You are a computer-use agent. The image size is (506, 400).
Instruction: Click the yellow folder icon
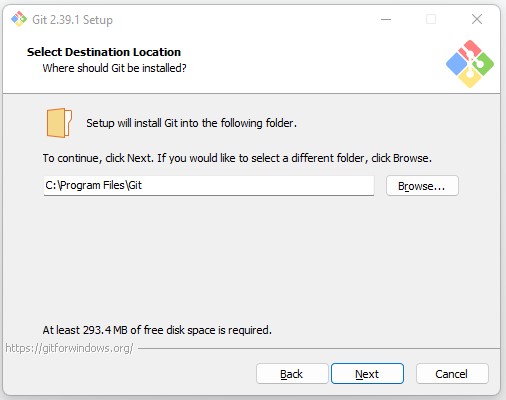tap(59, 123)
